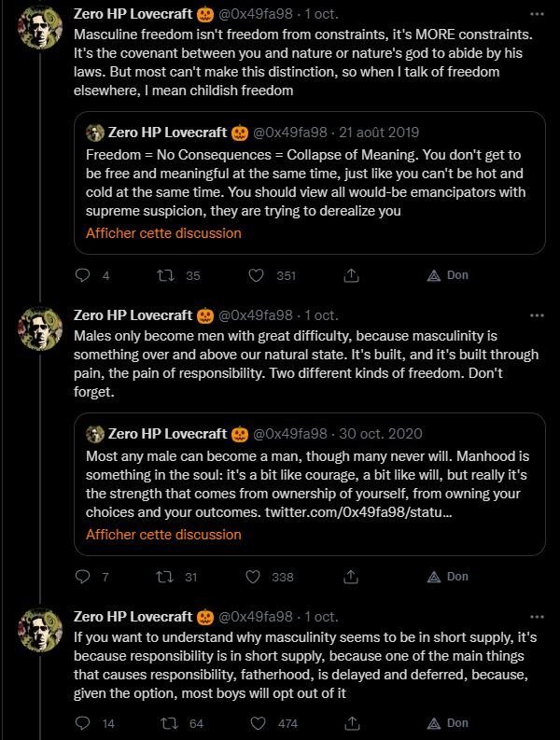Like the tweet with 351 likes
The image size is (560, 740).
click(x=260, y=275)
